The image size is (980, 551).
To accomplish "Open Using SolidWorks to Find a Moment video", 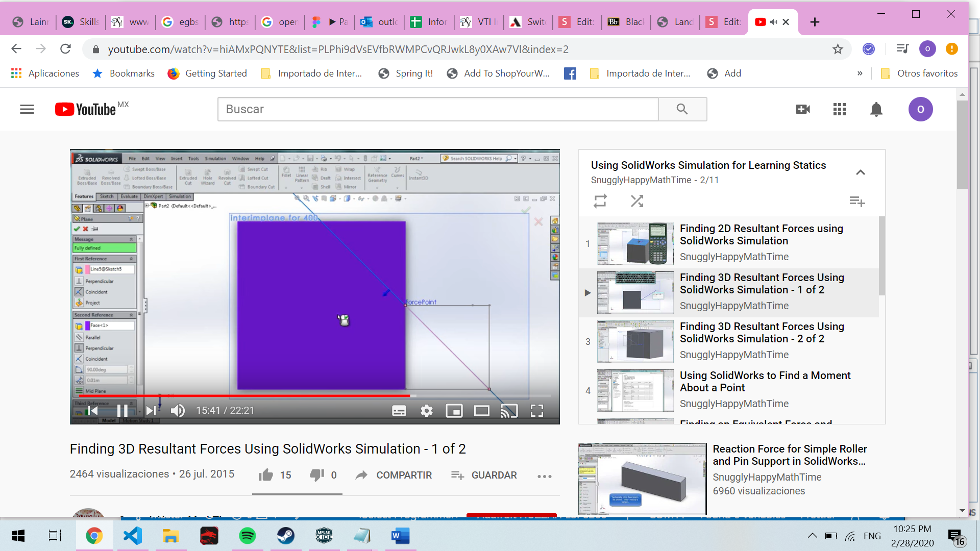I will coord(765,382).
